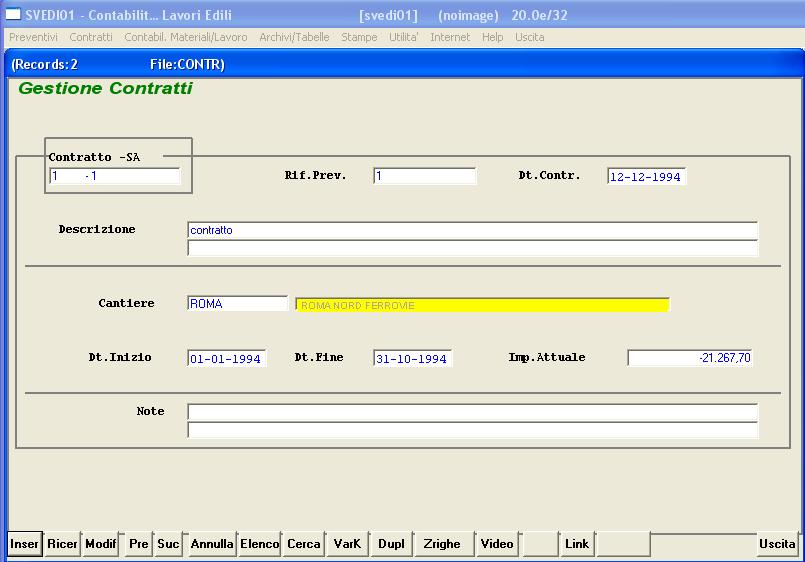Click the second Note line field
Image resolution: width=805 pixels, height=562 pixels.
pos(472,430)
